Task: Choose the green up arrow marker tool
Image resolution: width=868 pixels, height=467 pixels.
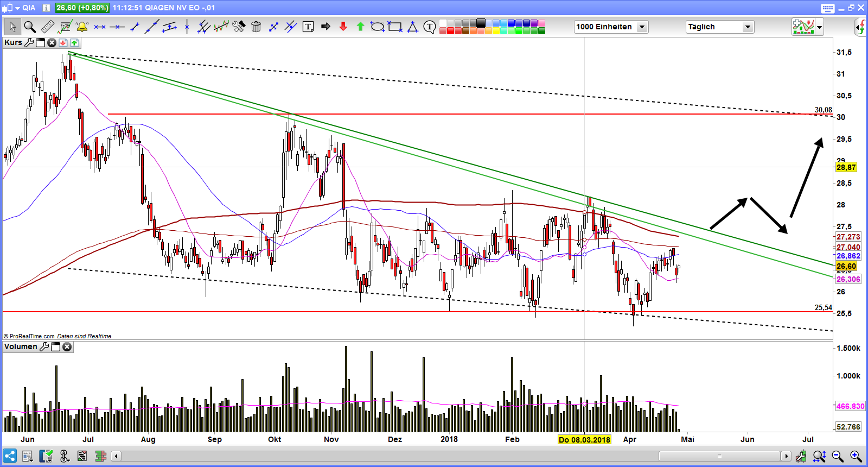Action: point(360,27)
